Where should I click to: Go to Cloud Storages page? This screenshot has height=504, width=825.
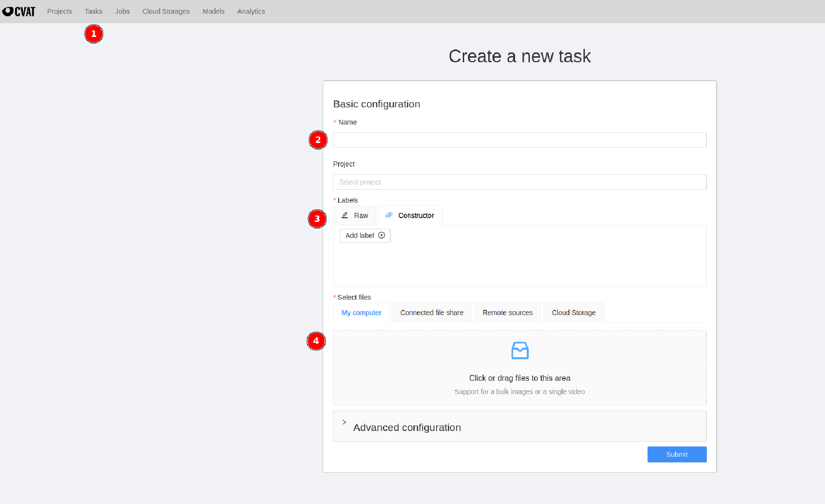166,12
